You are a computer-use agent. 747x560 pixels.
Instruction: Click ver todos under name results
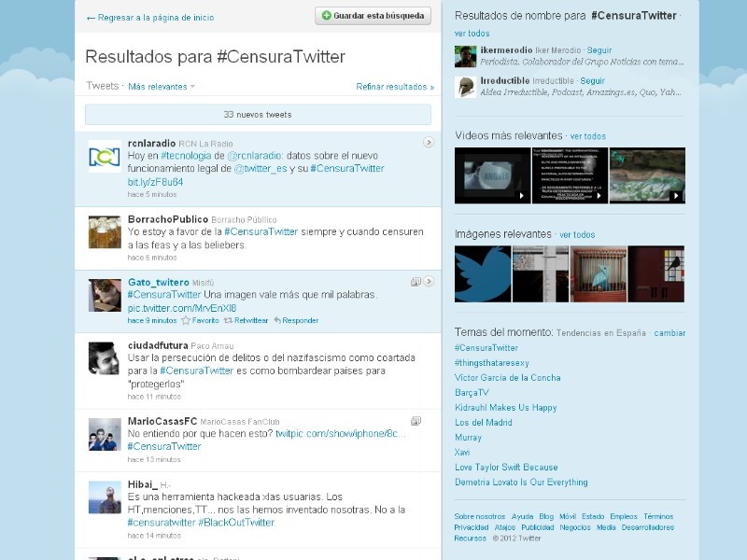tap(472, 34)
